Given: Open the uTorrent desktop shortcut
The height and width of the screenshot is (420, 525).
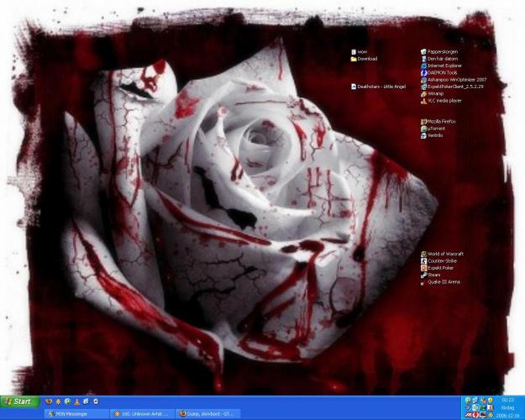Looking at the screenshot, I should click(x=423, y=129).
